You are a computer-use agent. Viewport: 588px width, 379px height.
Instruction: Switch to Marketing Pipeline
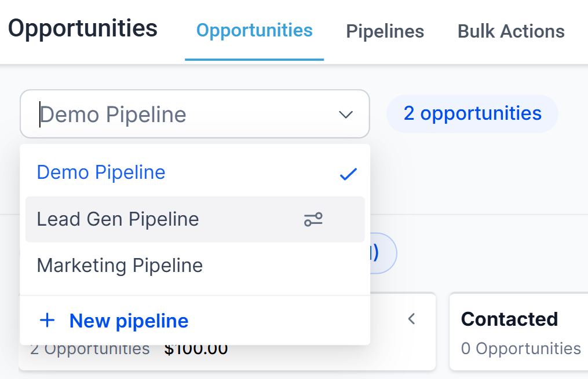click(120, 266)
